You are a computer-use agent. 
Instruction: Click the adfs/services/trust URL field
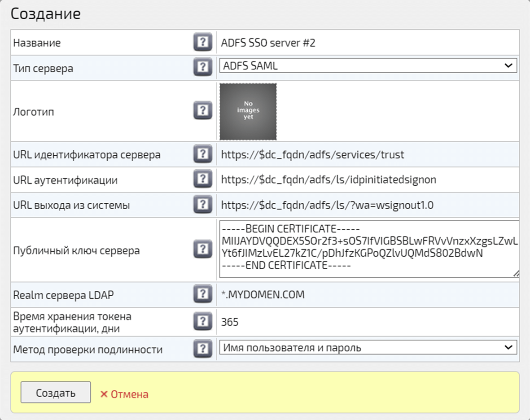[367, 155]
